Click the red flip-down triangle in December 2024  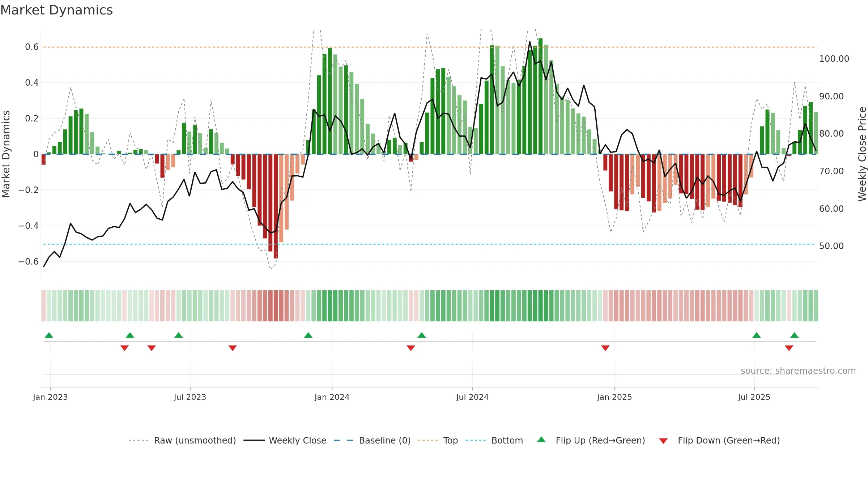pos(605,348)
